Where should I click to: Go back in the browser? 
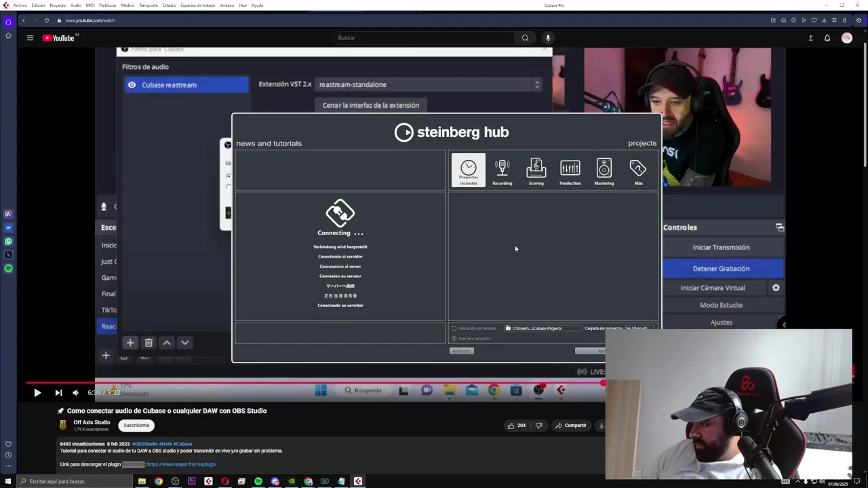pos(24,20)
